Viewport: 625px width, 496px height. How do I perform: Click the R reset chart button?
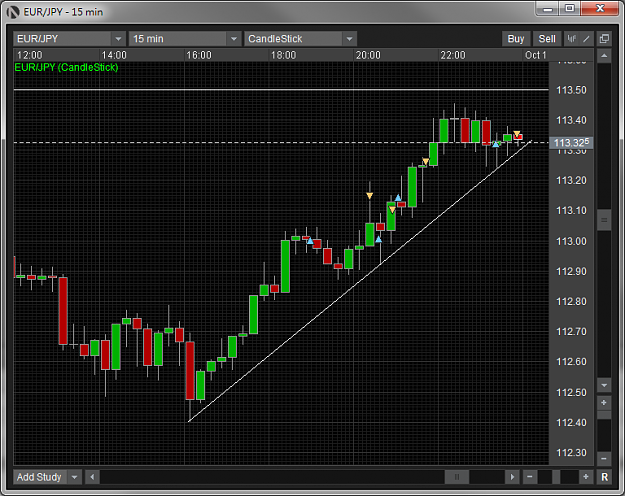tap(604, 477)
